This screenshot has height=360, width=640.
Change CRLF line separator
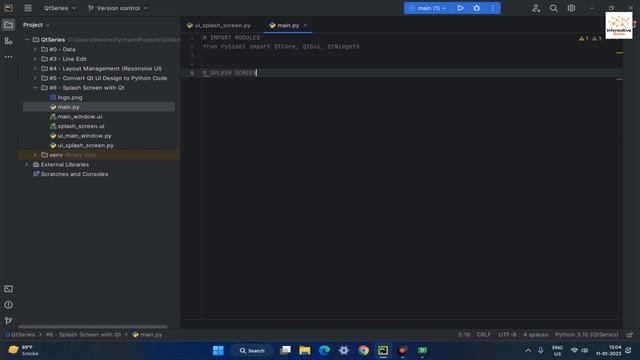click(x=484, y=334)
